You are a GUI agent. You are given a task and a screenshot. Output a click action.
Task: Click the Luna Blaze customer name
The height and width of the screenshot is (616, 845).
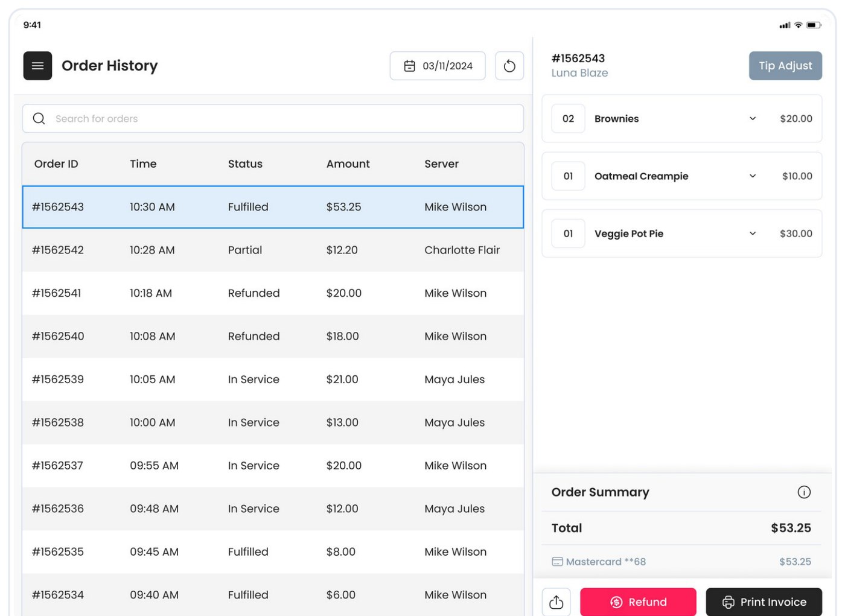(x=579, y=73)
